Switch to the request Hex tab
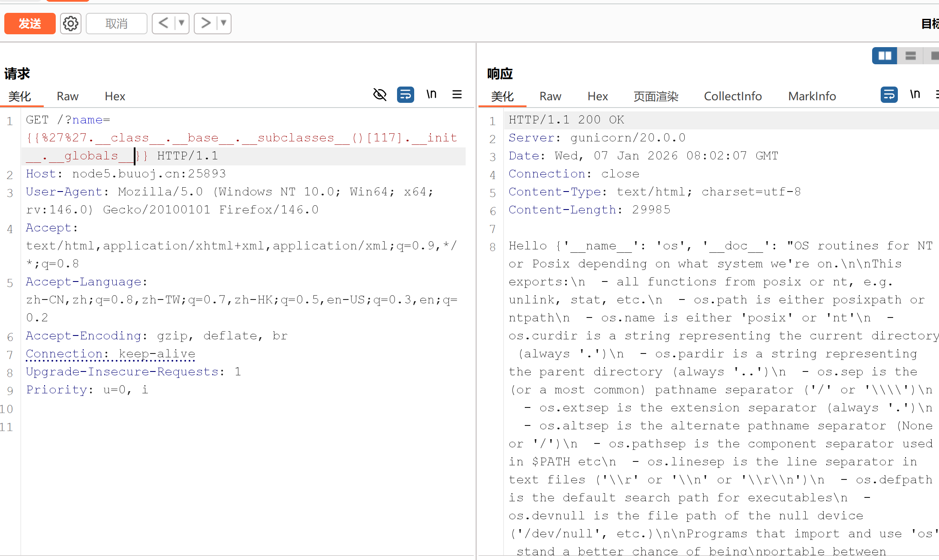The image size is (939, 560). (115, 96)
